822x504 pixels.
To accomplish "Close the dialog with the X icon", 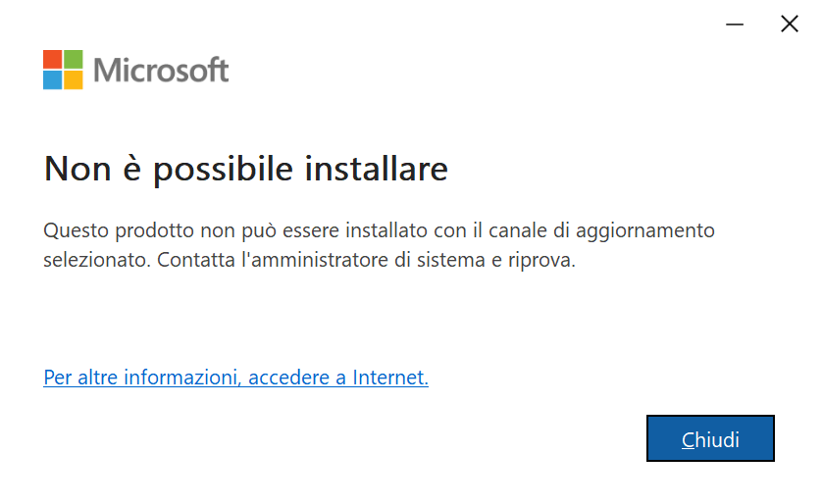I will pos(790,25).
